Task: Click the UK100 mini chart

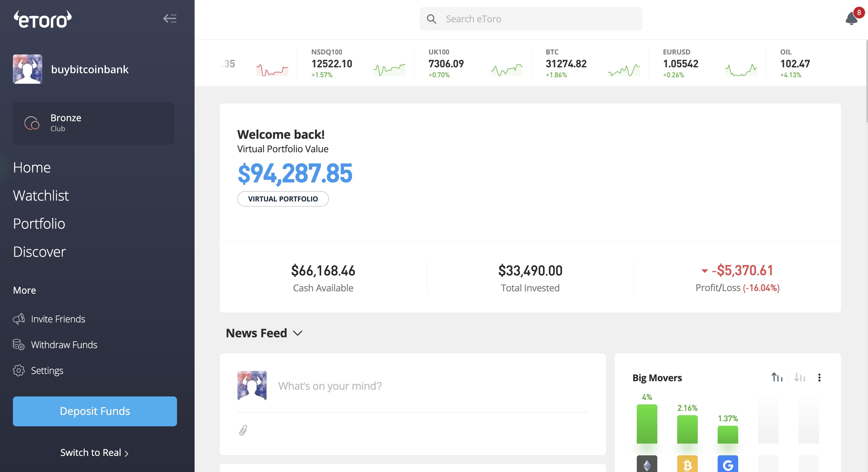Action: click(x=506, y=69)
